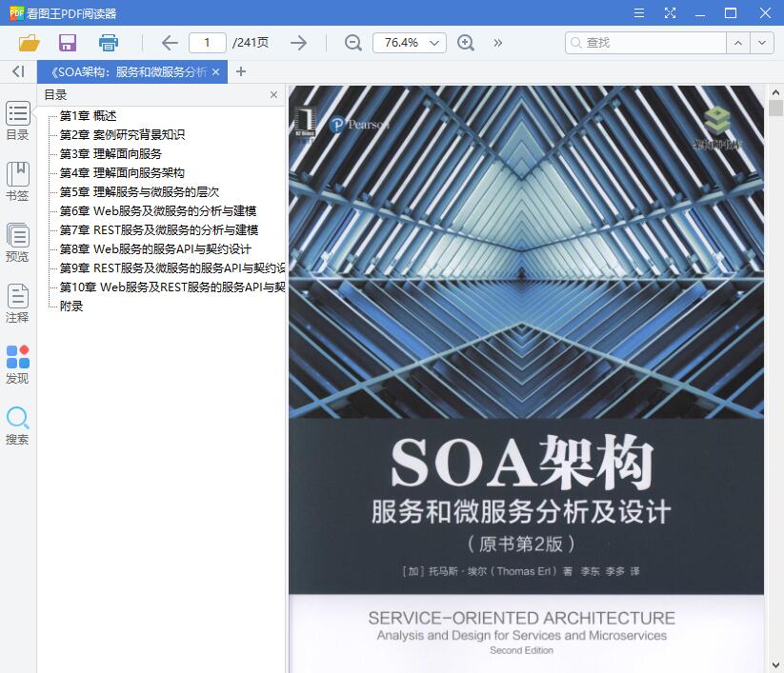
Task: Find next search result with down chevron
Action: [x=762, y=43]
